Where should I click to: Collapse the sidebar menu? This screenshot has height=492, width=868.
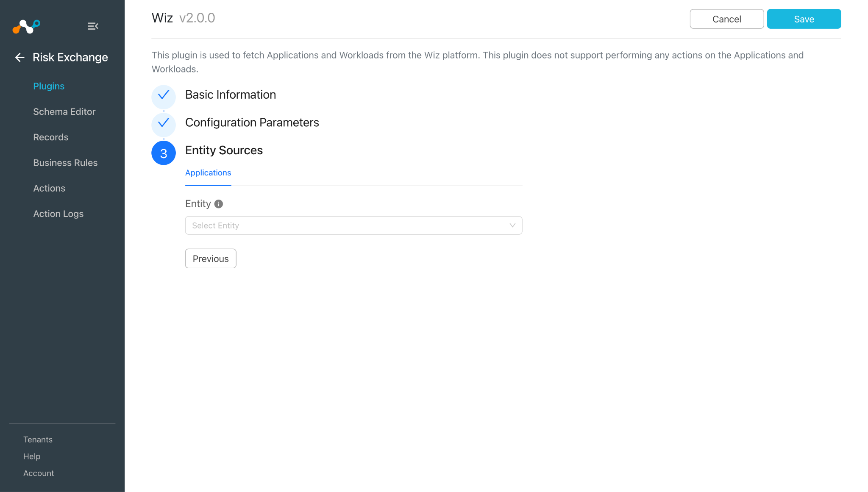point(93,26)
